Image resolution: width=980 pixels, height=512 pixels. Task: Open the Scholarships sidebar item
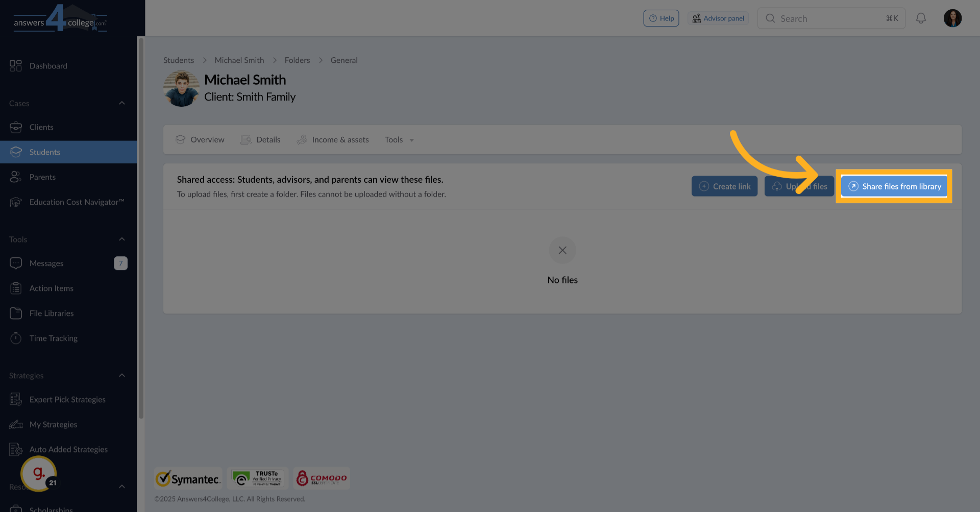coord(68,508)
